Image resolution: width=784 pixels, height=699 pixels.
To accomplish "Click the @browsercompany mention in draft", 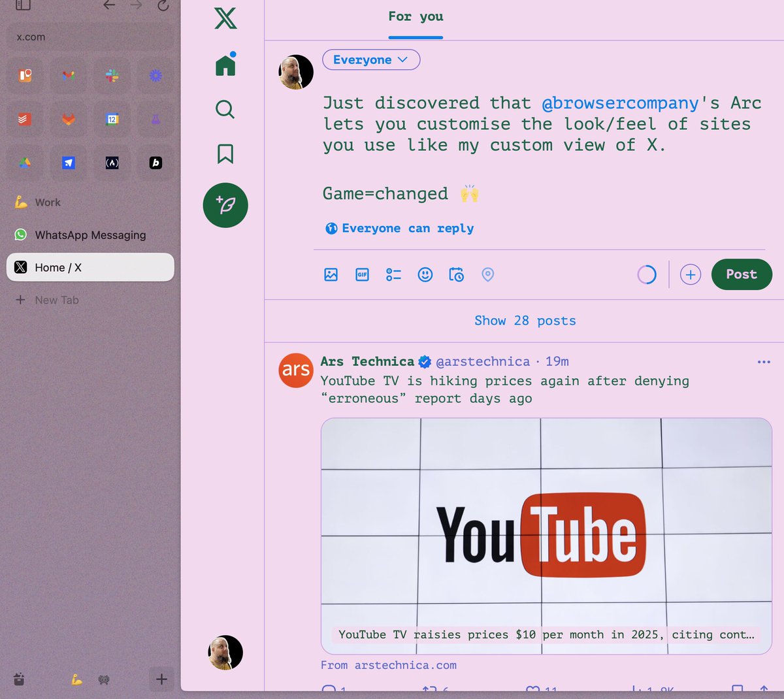I will click(x=621, y=103).
